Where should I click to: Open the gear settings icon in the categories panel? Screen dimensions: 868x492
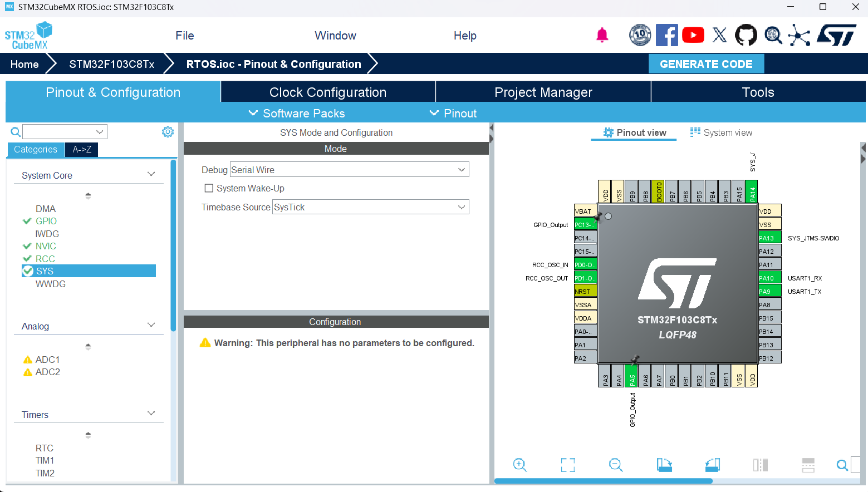pos(168,132)
